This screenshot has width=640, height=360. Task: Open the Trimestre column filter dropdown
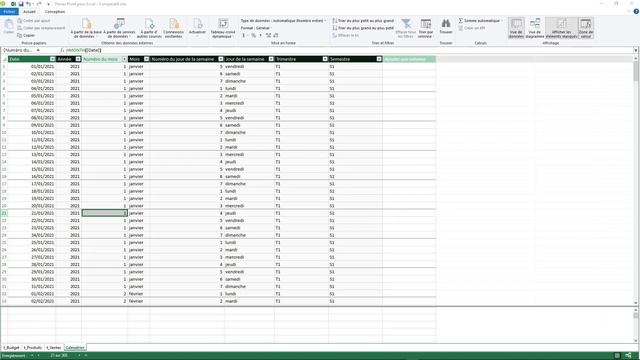tap(325, 59)
